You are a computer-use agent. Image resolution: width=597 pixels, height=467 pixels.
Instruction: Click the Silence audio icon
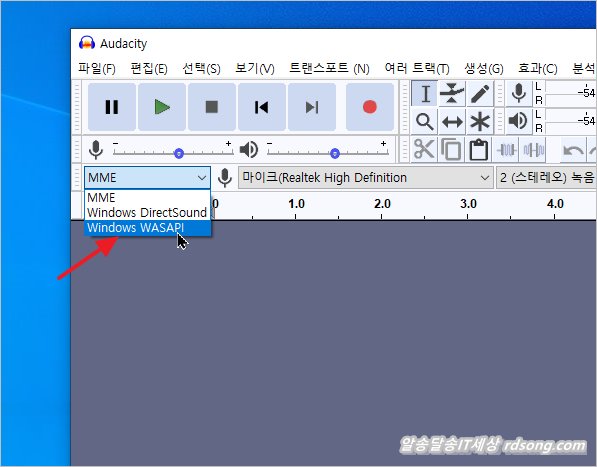click(x=533, y=149)
